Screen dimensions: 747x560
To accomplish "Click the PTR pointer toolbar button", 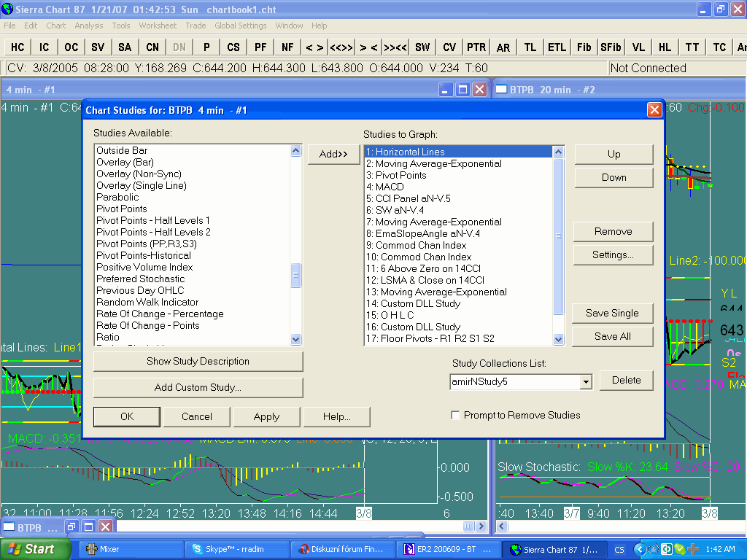I will click(476, 47).
